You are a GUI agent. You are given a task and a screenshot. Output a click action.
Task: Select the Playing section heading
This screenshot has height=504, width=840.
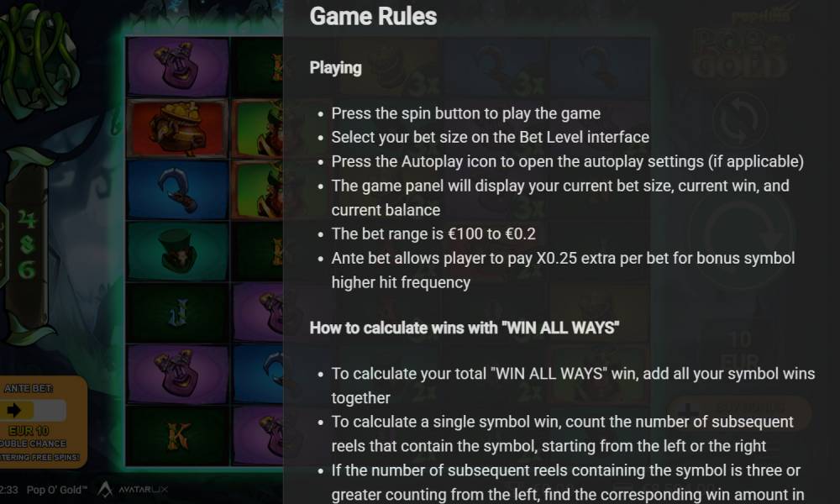[x=335, y=68]
